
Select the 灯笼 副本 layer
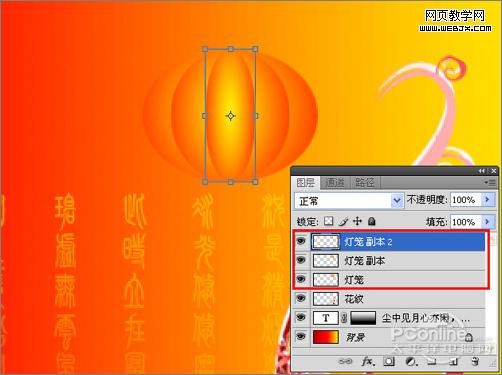click(390, 260)
